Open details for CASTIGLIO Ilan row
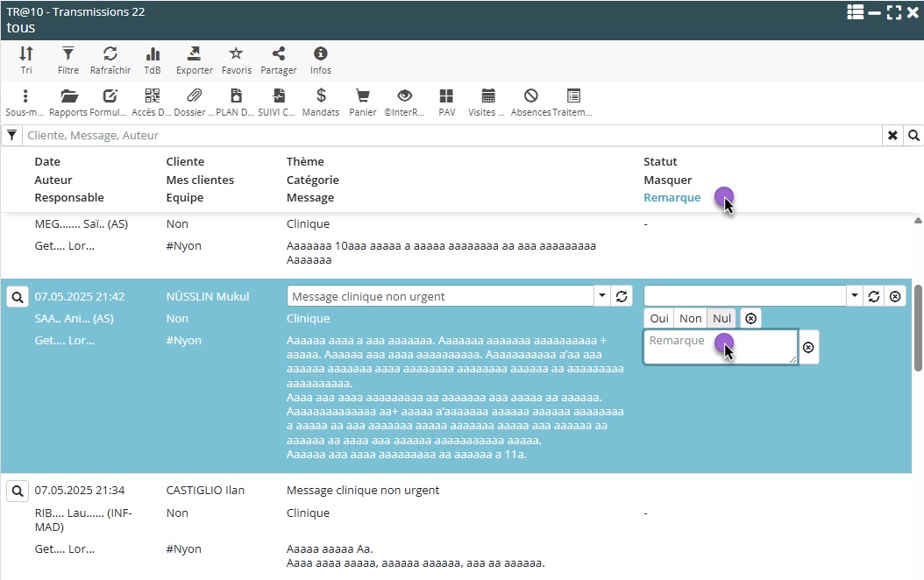The height and width of the screenshot is (580, 924). pyautogui.click(x=18, y=491)
